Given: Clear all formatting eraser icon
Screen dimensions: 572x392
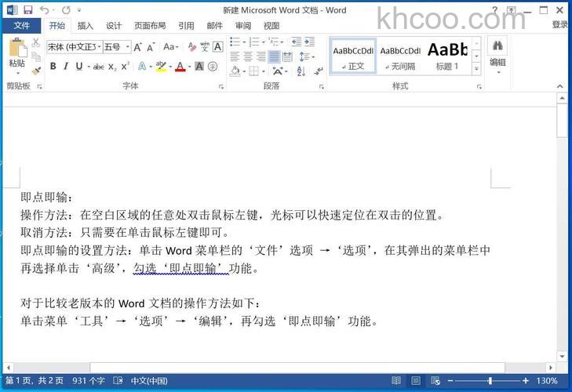Looking at the screenshot, I should coord(192,47).
